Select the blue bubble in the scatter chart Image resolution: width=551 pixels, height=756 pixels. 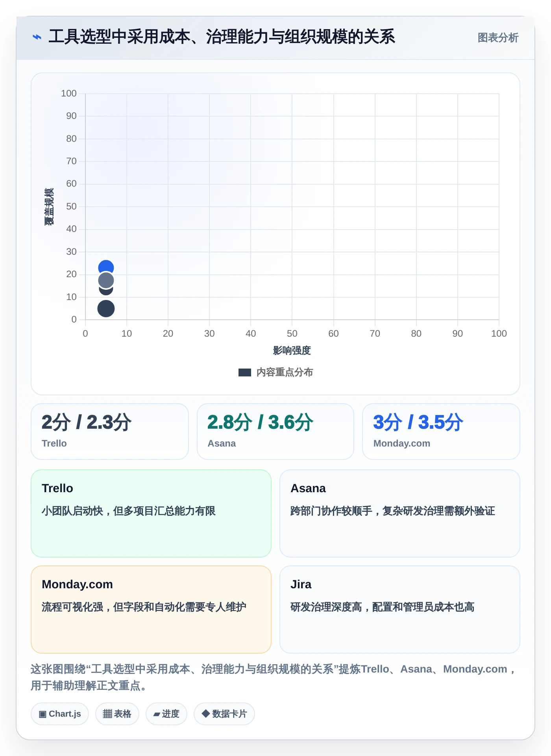tap(106, 266)
